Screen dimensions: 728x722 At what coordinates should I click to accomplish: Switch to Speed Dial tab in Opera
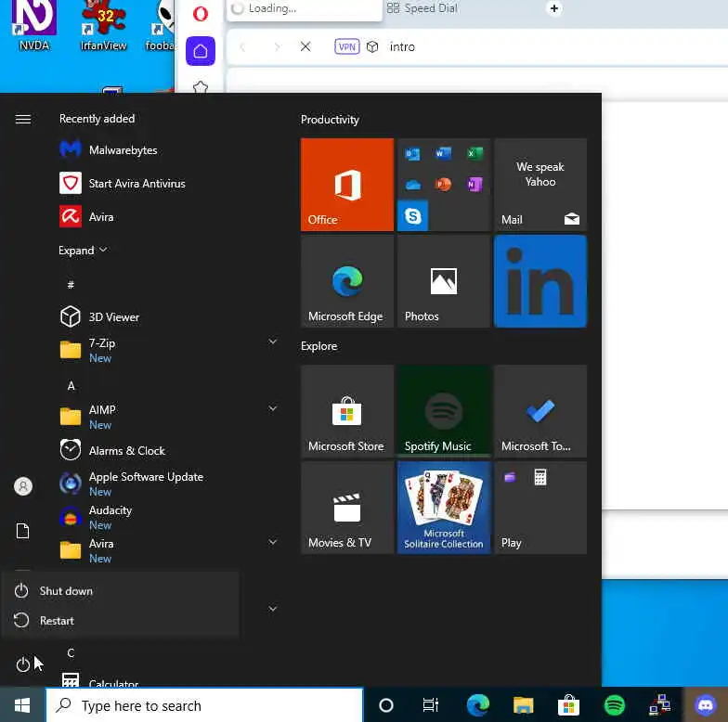coord(422,8)
